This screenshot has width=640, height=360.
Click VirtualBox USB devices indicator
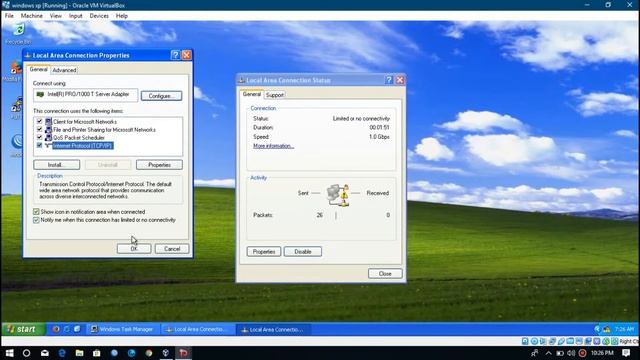(x=561, y=341)
